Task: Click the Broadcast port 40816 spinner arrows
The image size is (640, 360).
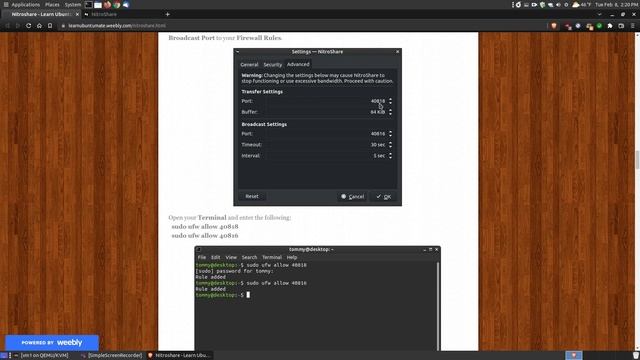Action: click(x=390, y=133)
